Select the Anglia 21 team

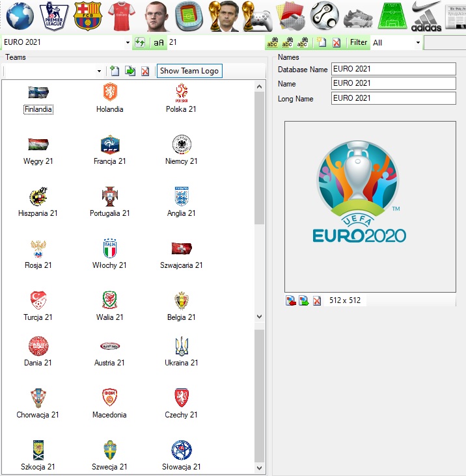[182, 202]
